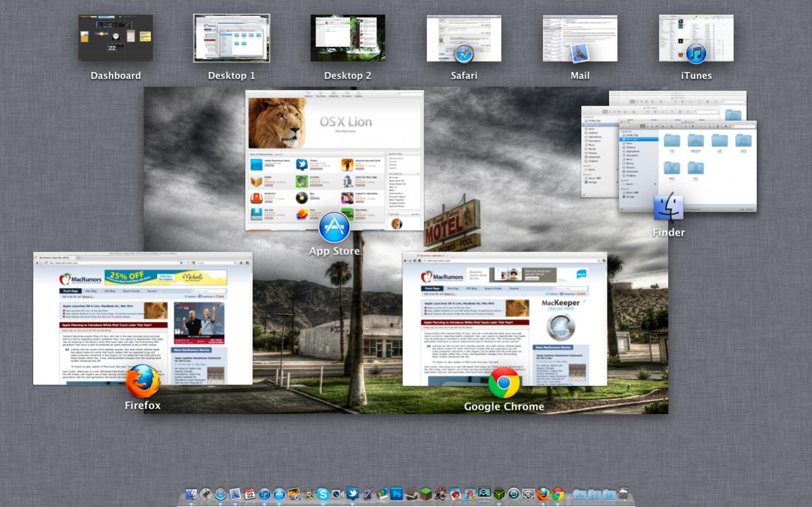Screen dimensions: 812x507
Task: Open the Trash in the Dock
Action: pyautogui.click(x=624, y=494)
